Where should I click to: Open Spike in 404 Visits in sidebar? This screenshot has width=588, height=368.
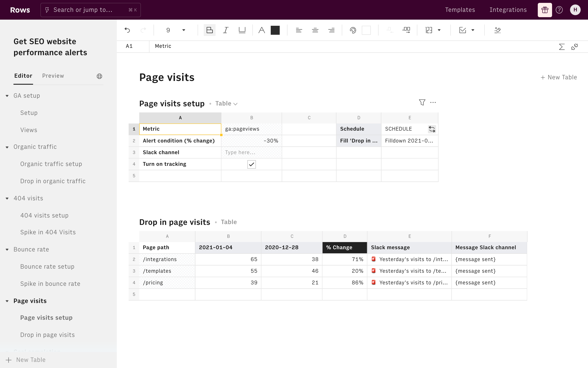click(48, 232)
